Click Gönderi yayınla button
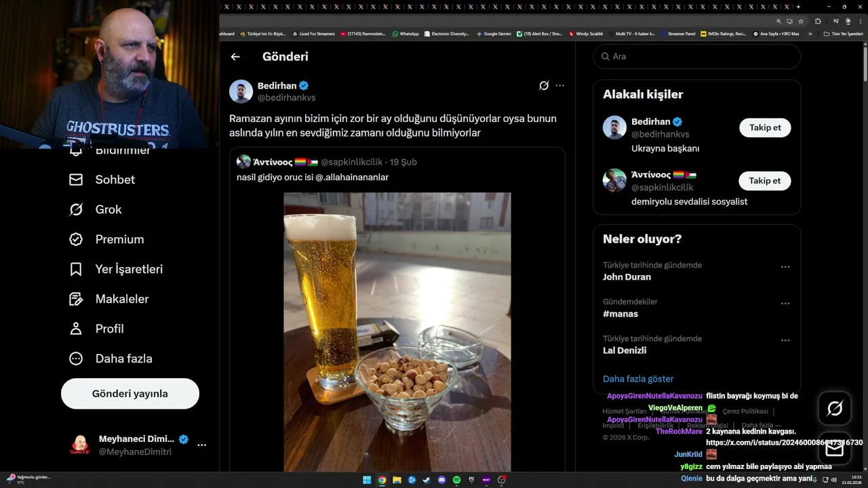 130,394
